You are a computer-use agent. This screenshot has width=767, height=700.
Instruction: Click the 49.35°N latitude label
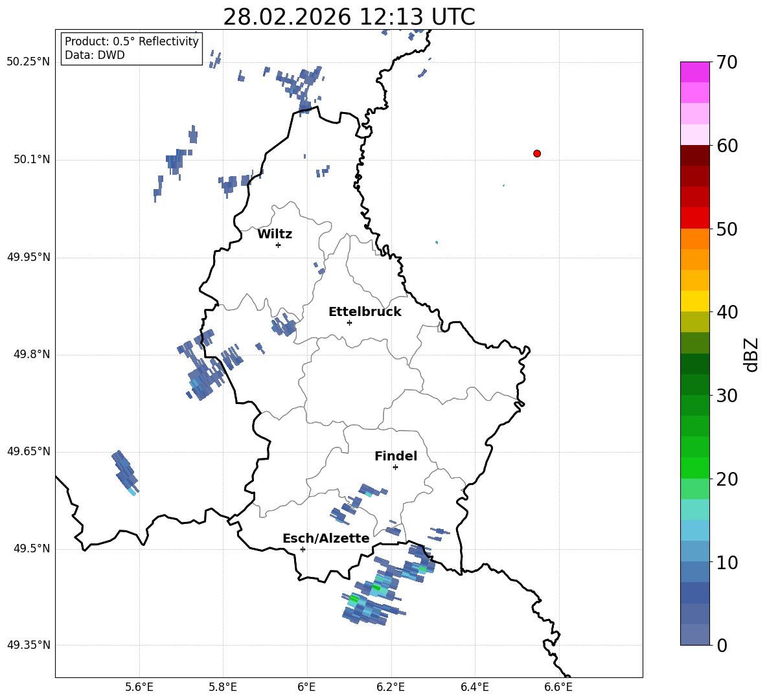(29, 645)
